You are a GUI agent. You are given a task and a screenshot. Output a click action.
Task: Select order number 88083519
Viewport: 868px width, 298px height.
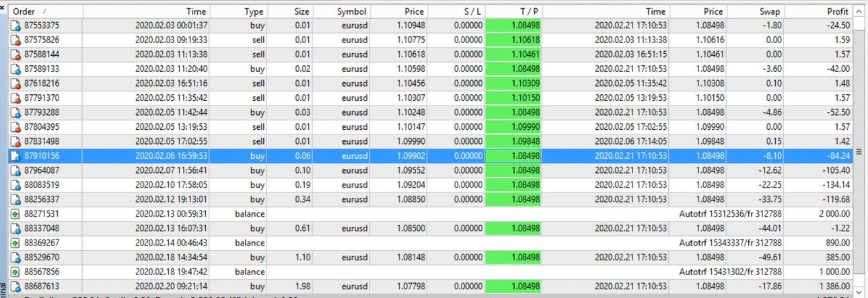click(42, 185)
